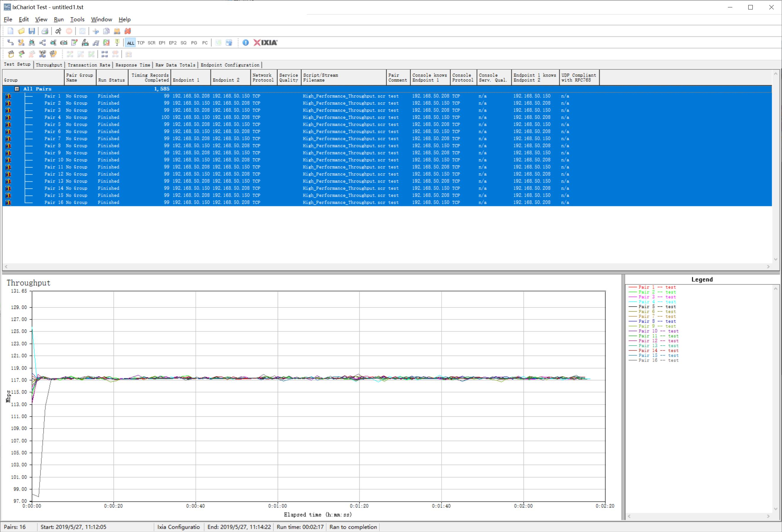Click the Add pair icon in toolbar
This screenshot has width=782, height=532.
[x=10, y=43]
